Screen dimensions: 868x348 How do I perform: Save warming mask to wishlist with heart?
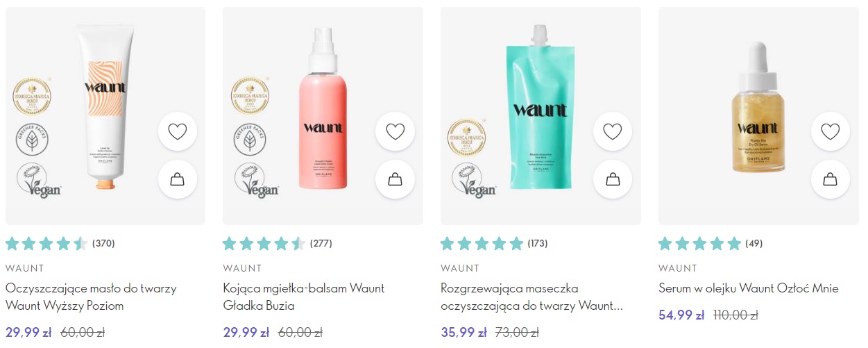(613, 131)
